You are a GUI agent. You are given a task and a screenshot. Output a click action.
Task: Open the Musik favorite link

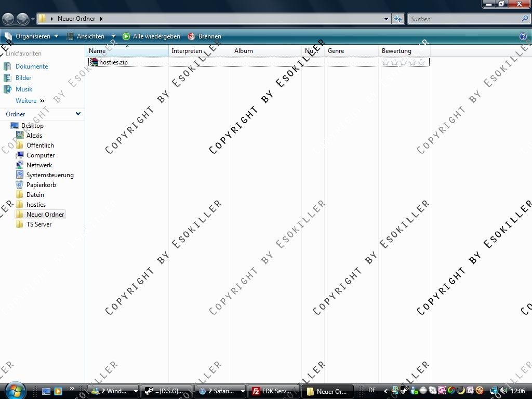[x=24, y=89]
